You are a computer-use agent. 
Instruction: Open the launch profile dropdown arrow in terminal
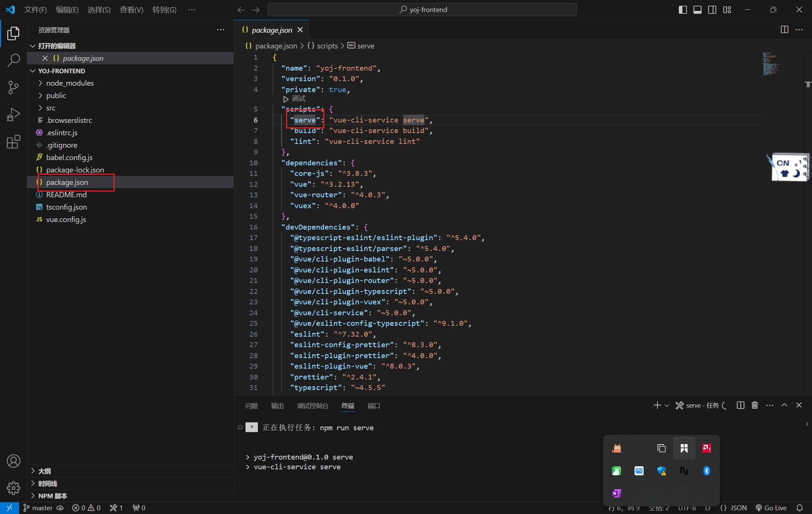pos(667,405)
